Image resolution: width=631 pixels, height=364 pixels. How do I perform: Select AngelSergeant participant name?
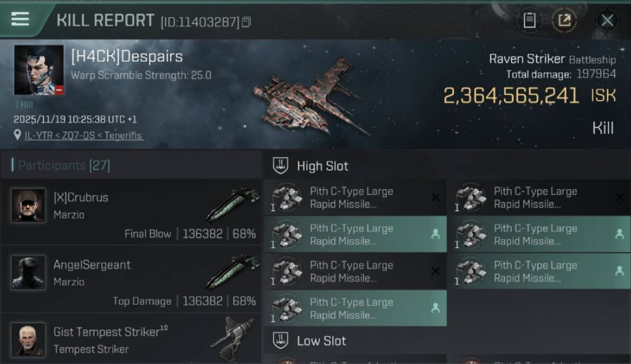92,265
